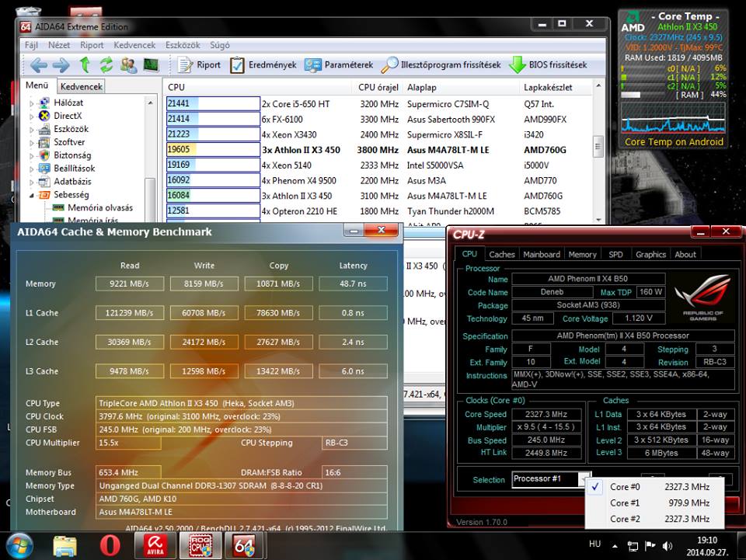The width and height of the screenshot is (746, 560).
Task: Open Windows Explorer from the taskbar
Action: coord(64,546)
